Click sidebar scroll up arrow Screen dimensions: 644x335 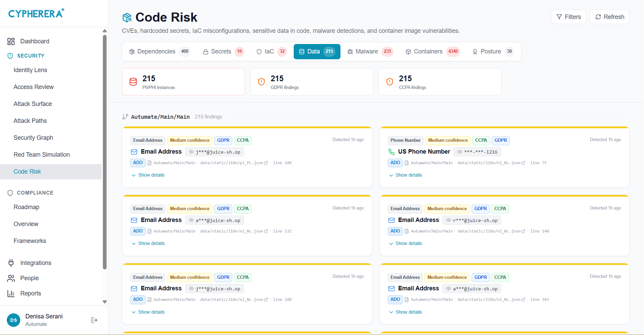click(x=105, y=31)
